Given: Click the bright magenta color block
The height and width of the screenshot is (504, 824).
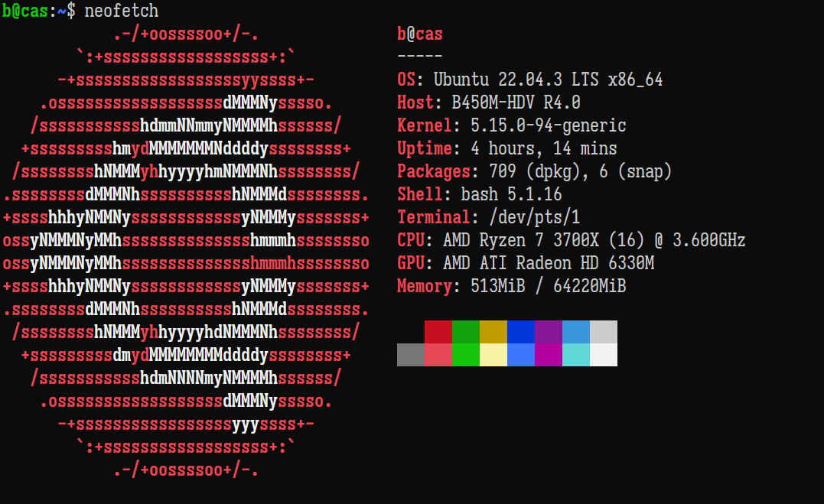Looking at the screenshot, I should coord(549,355).
